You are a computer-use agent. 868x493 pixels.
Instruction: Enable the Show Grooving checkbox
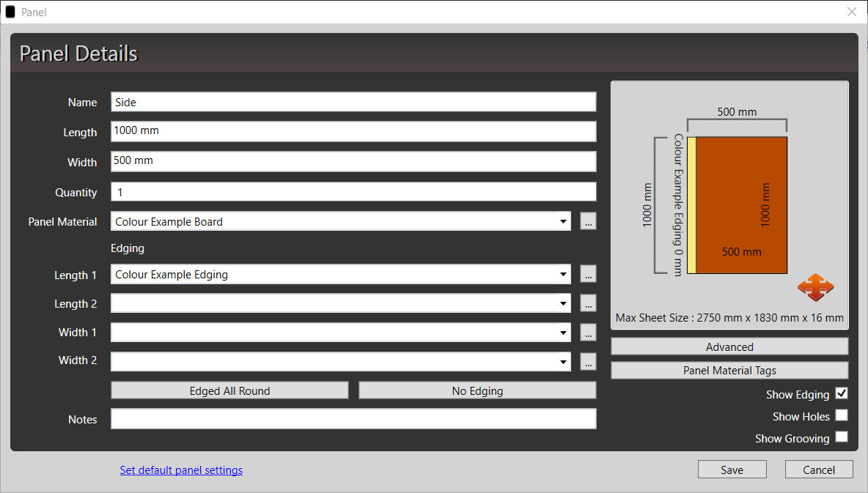[x=842, y=437]
